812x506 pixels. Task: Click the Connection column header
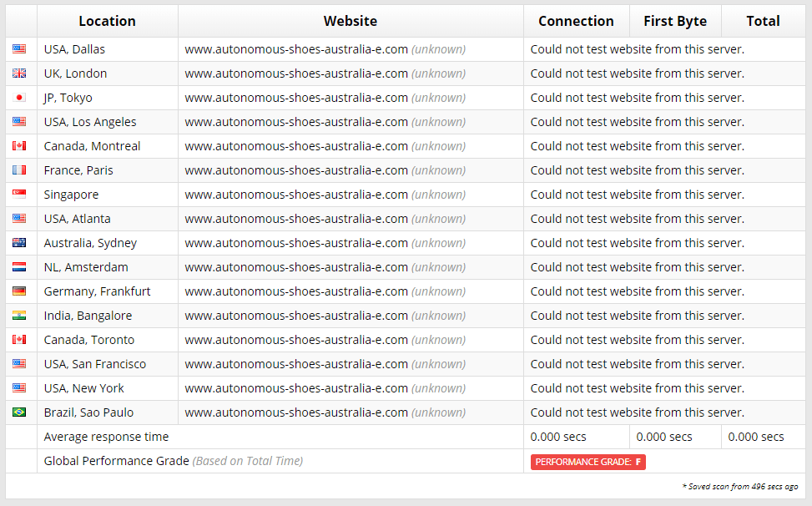pos(577,21)
